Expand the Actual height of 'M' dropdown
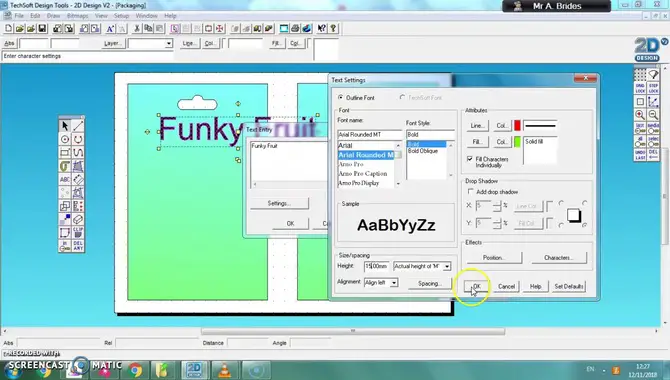Viewport: 670px width, 380px height. 422,266
